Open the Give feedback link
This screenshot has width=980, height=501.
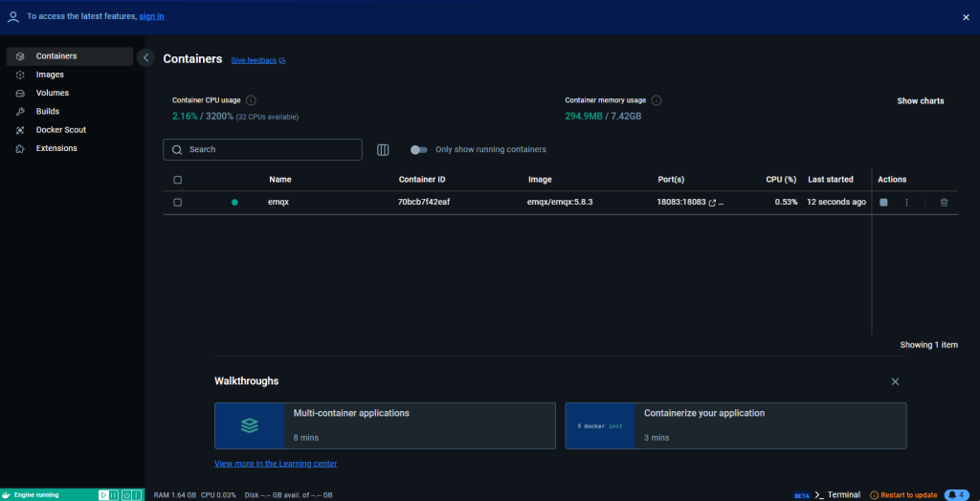tap(258, 60)
